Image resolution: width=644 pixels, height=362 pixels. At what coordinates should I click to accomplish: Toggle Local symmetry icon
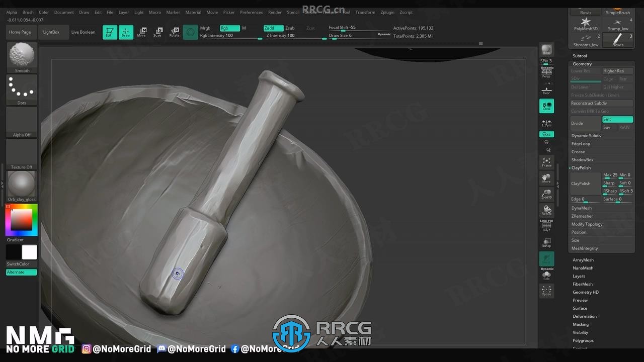[546, 106]
